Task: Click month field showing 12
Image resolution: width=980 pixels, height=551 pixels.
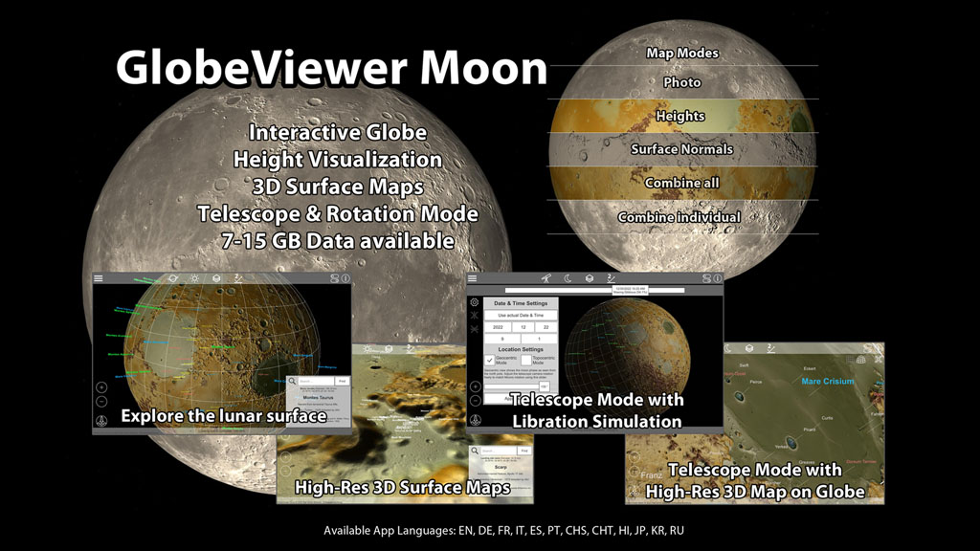Action: pos(523,327)
